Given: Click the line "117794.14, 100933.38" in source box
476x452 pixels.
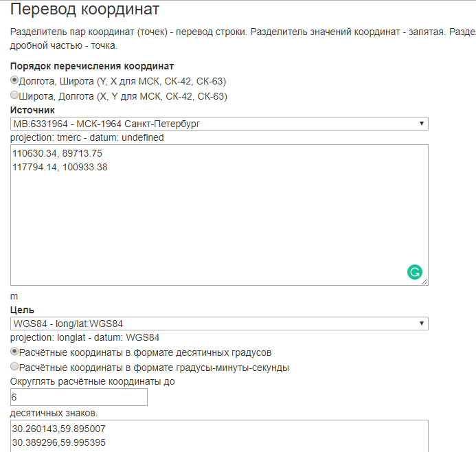Looking at the screenshot, I should click(60, 167).
